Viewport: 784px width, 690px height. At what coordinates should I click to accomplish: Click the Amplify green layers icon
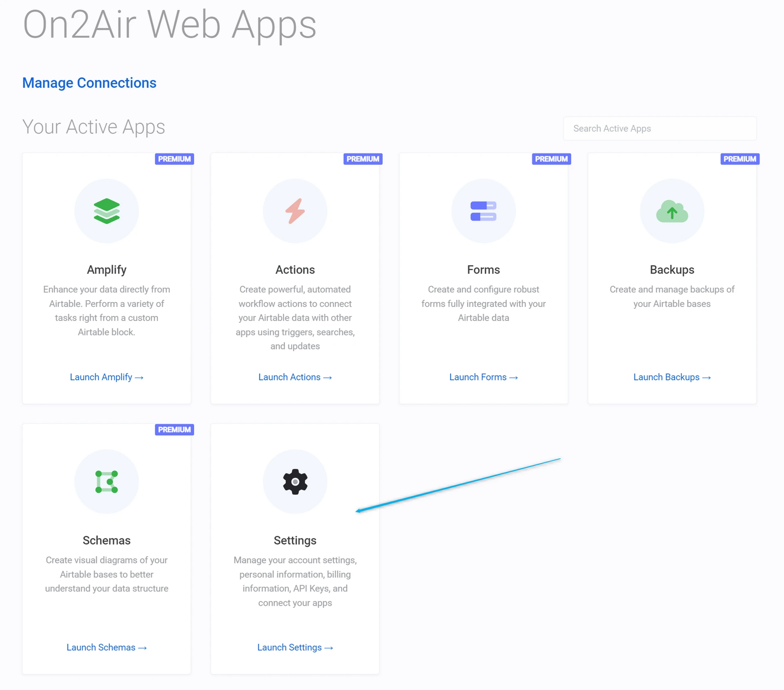coord(107,211)
